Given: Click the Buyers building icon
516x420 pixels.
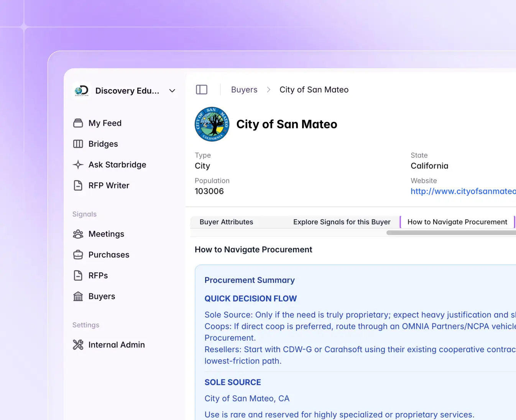Looking at the screenshot, I should pyautogui.click(x=78, y=296).
